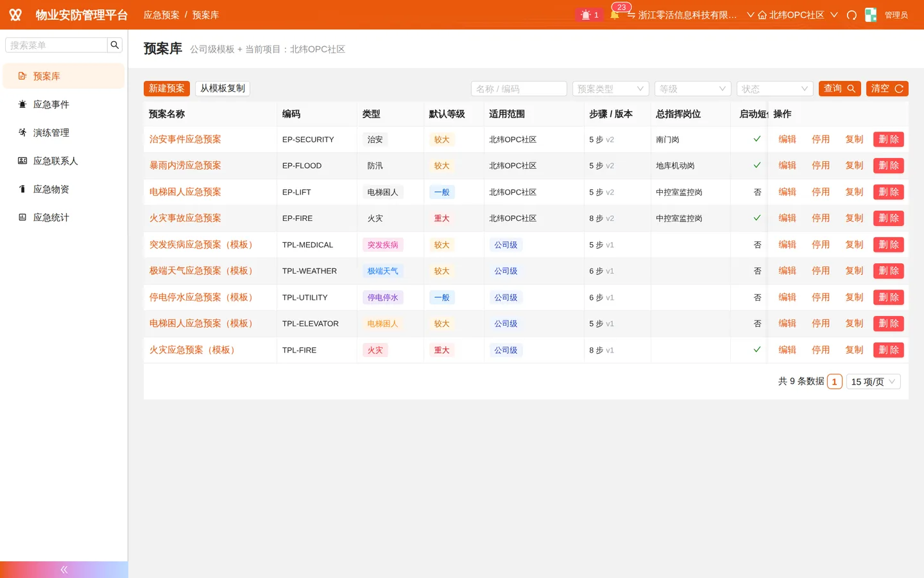
Task: Click 停用 for 火灾事故应急预案
Action: click(821, 218)
